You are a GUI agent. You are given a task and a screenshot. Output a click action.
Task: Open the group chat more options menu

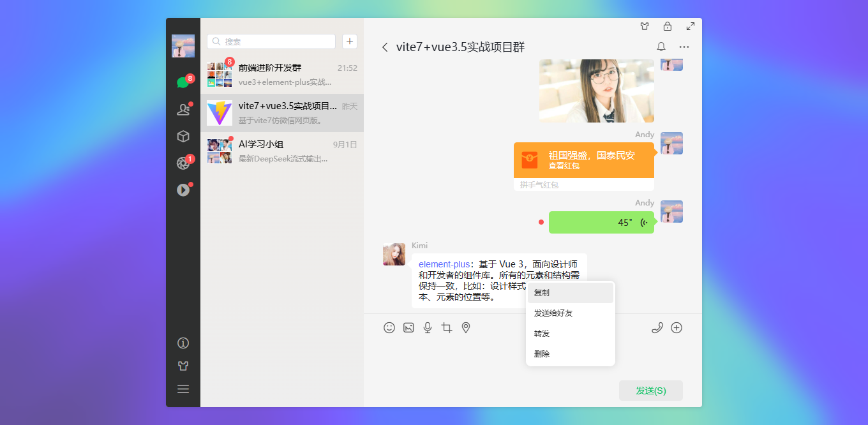click(684, 47)
